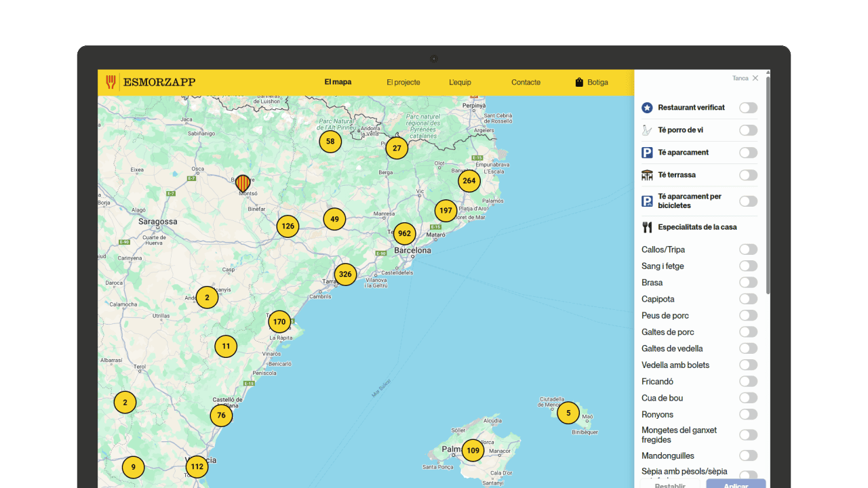Click the bicycle parking icon

point(647,201)
